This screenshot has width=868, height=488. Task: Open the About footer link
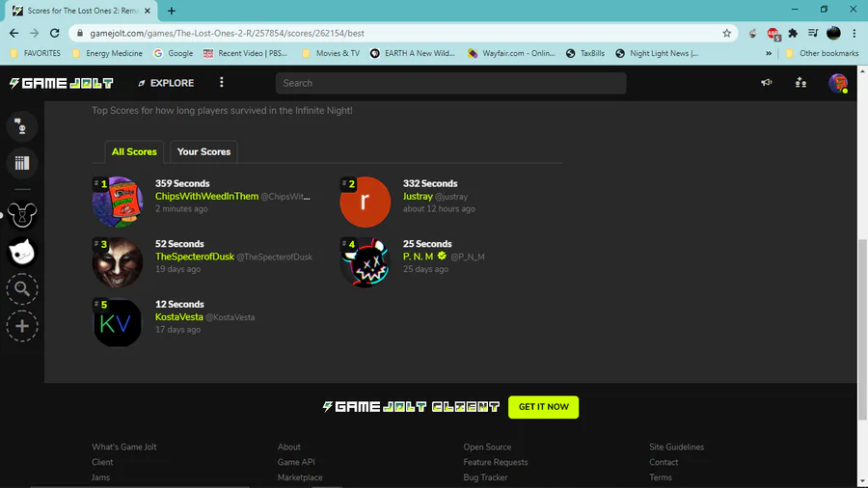pos(289,447)
